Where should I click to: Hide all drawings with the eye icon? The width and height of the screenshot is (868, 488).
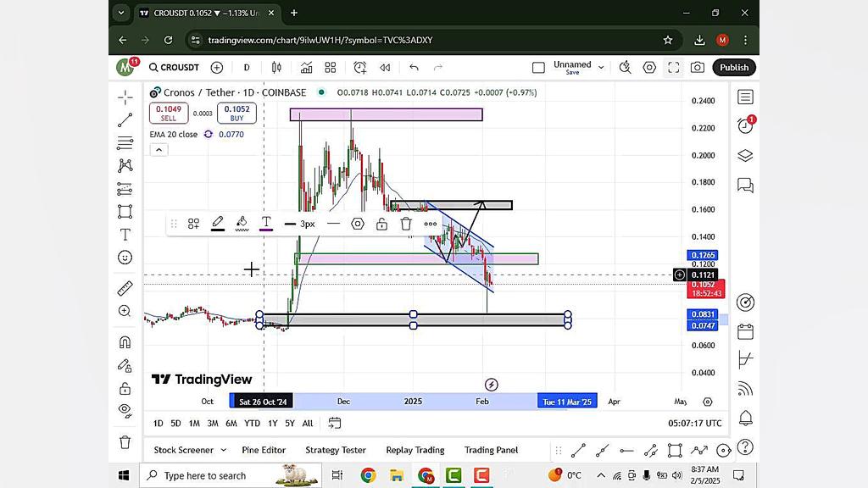[x=125, y=411]
